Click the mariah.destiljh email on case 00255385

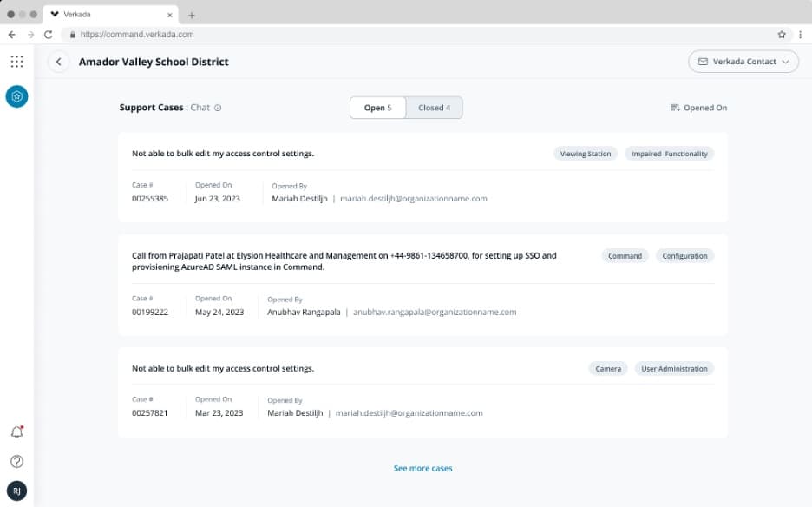point(413,199)
